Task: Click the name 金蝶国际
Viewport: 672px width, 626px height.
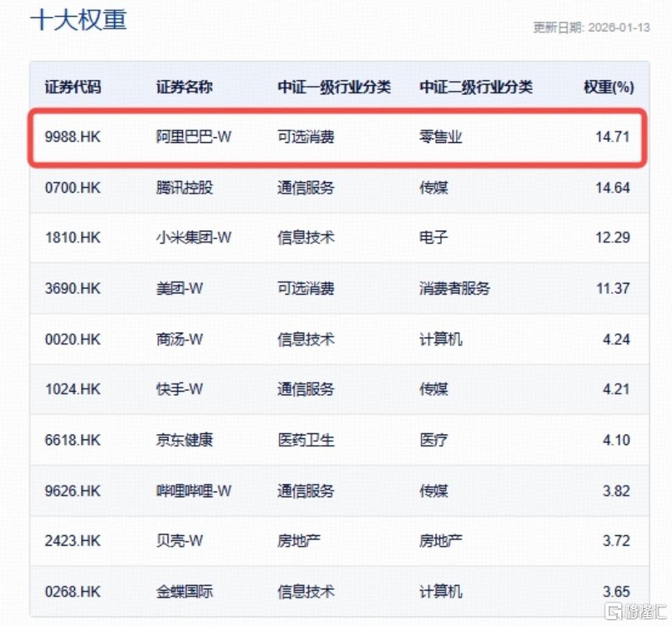Action: 184,592
